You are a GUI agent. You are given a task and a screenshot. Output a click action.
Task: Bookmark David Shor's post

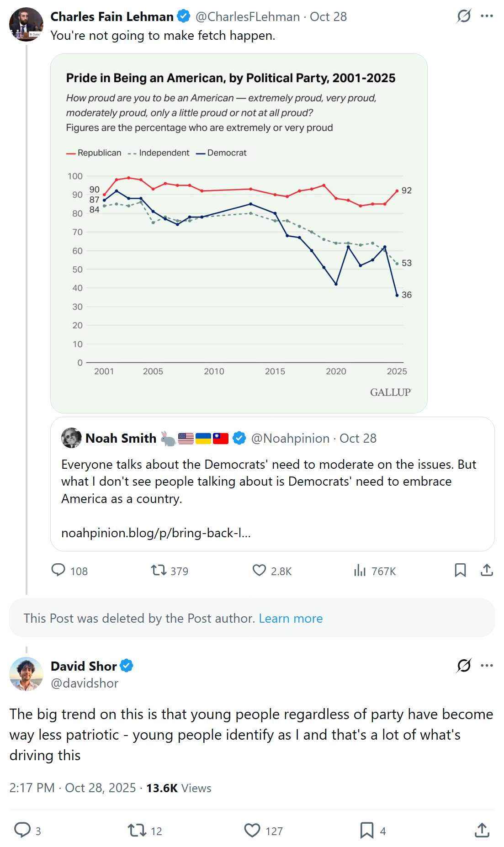pos(366,830)
